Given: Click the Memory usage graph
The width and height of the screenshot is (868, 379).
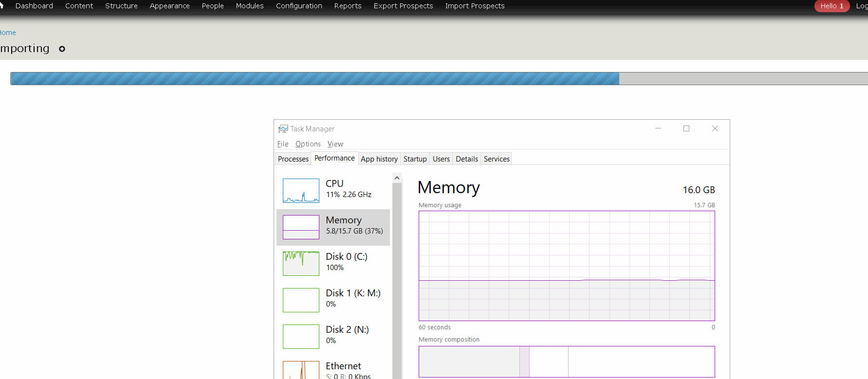Looking at the screenshot, I should (567, 266).
